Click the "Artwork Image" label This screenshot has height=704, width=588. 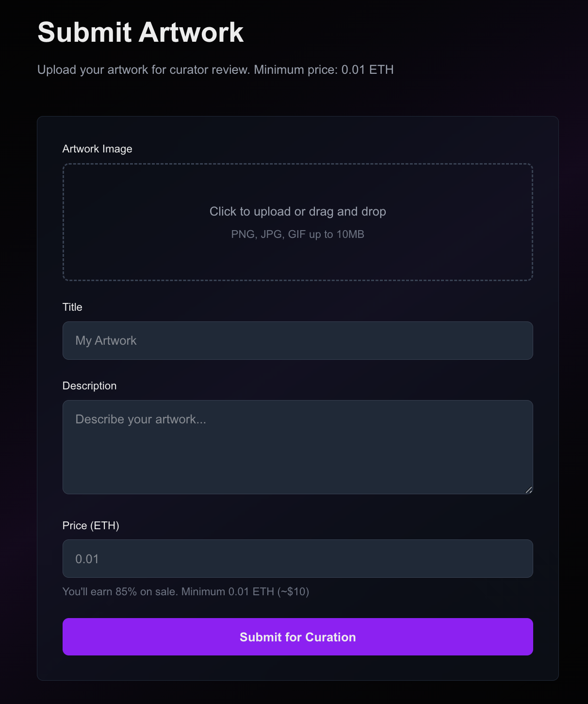click(97, 149)
